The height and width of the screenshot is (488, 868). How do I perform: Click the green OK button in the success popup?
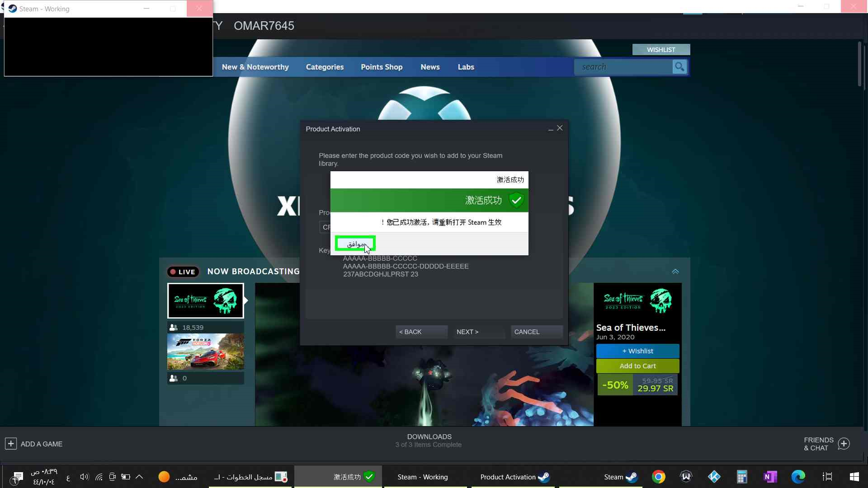pos(355,244)
